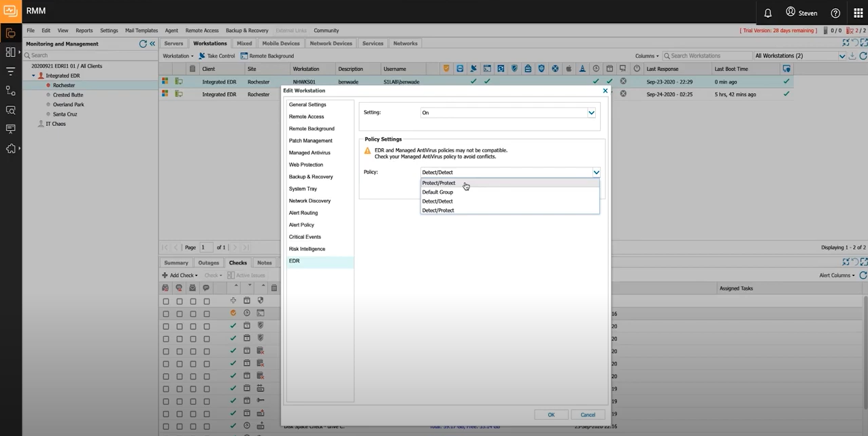Select Crested Butte site in tree
This screenshot has height=436, width=868.
(68, 95)
